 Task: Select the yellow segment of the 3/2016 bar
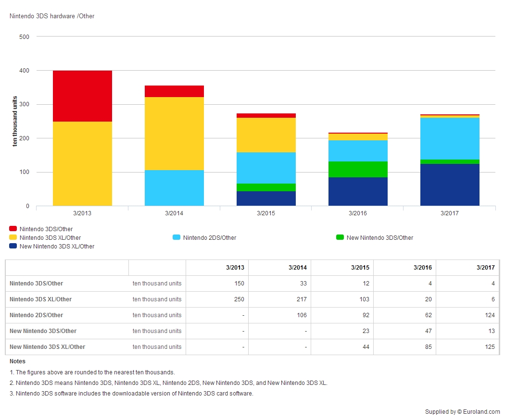pyautogui.click(x=358, y=137)
